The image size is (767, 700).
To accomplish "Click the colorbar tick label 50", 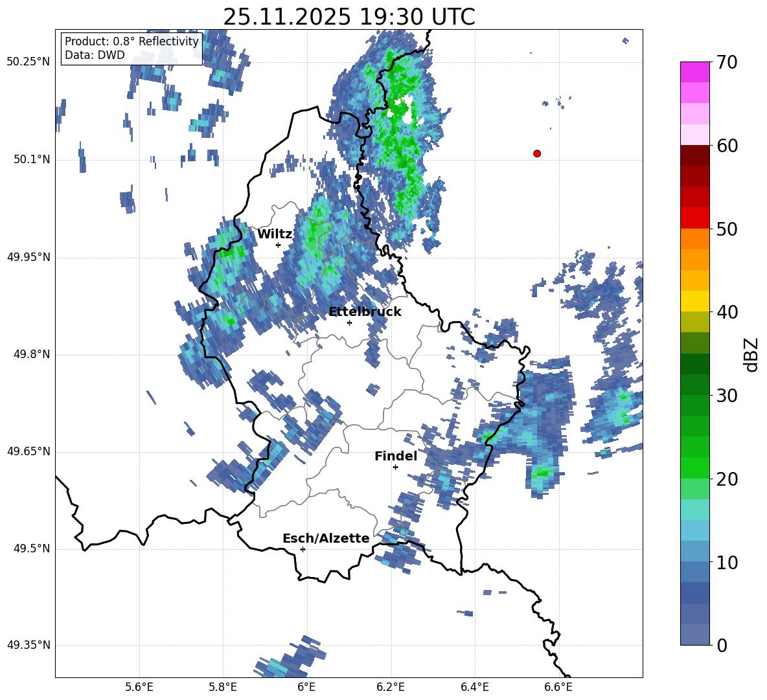I will point(727,229).
